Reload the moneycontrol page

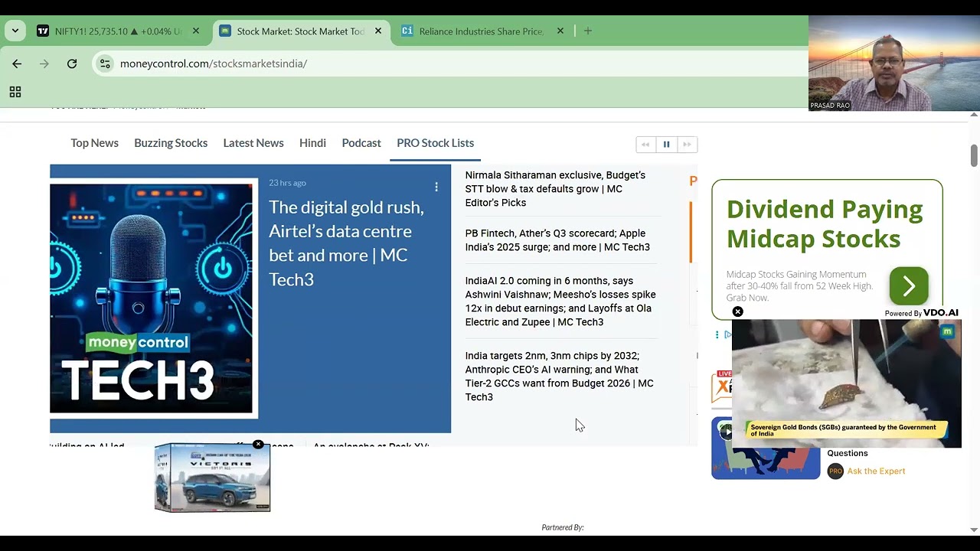tap(72, 64)
